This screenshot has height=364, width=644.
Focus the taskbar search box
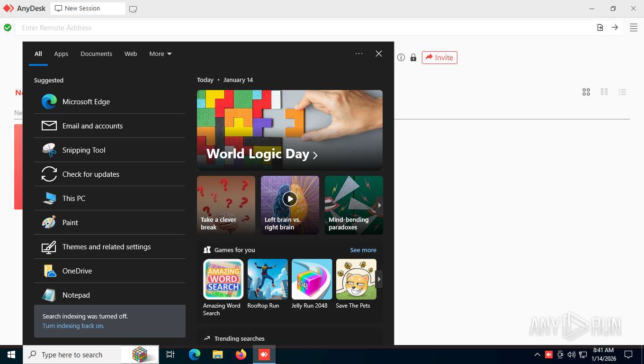tap(71, 355)
